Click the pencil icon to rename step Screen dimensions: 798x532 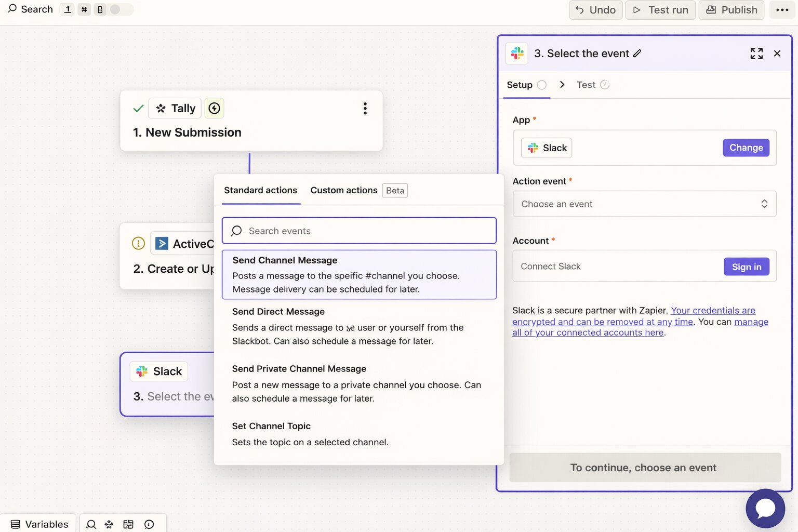tap(637, 53)
